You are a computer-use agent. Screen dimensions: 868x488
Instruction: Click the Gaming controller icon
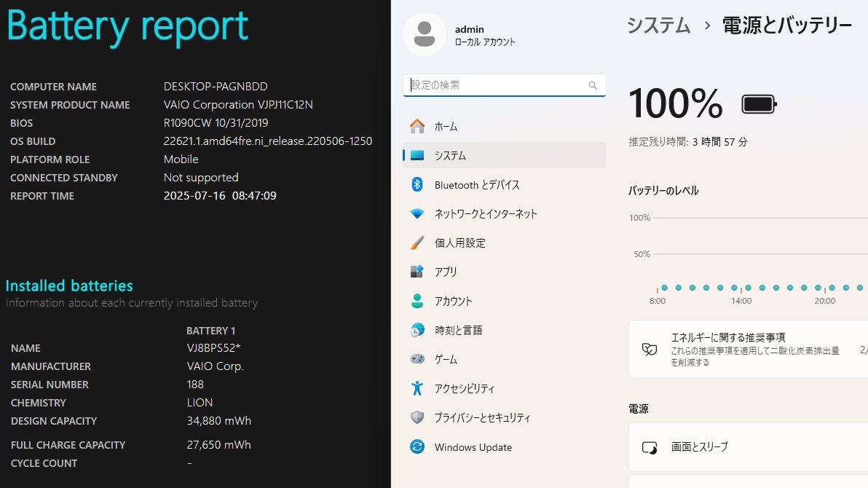pos(417,359)
